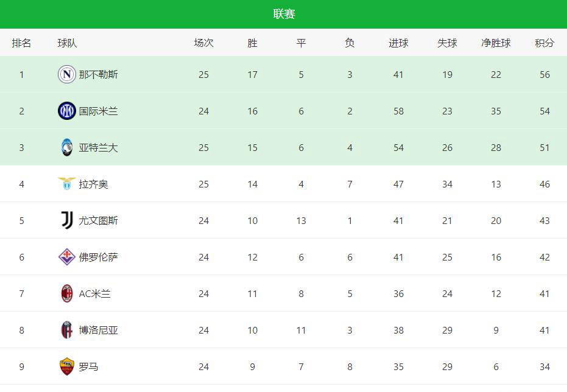The height and width of the screenshot is (392, 567).
Task: Click the Juventus J logo
Action: coord(66,220)
